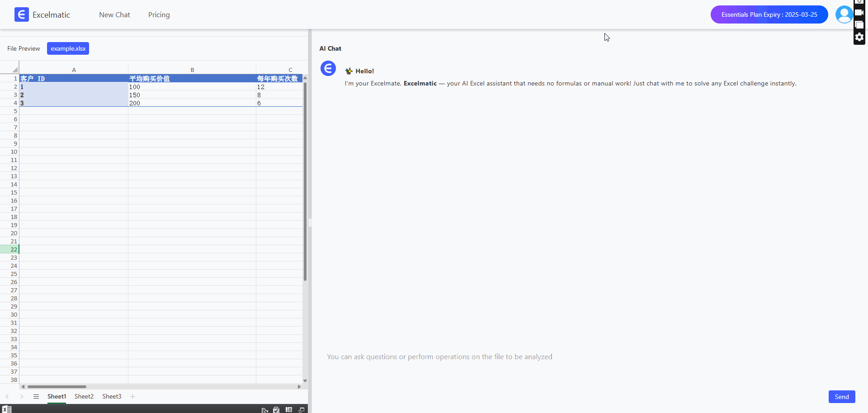Click the Excelmatic logo icon
This screenshot has width=868, height=413.
pos(21,14)
